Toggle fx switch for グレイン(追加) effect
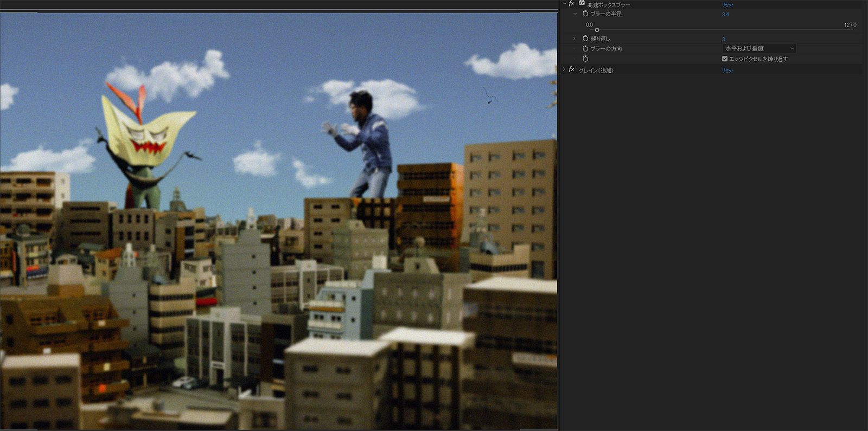 click(x=571, y=70)
